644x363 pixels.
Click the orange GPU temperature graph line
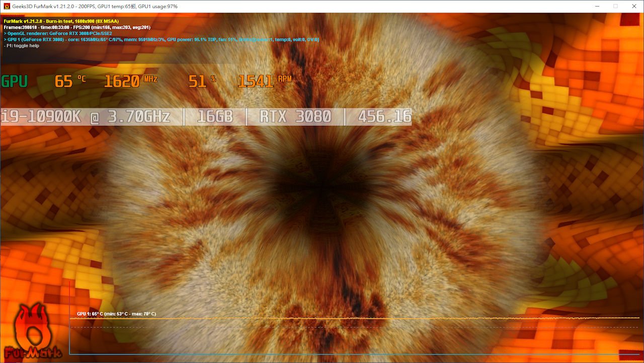355,318
